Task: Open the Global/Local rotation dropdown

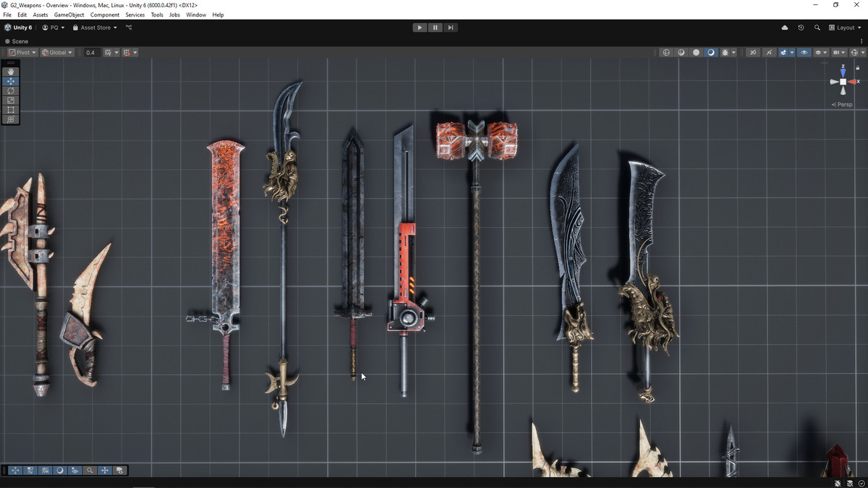Action: coord(57,52)
